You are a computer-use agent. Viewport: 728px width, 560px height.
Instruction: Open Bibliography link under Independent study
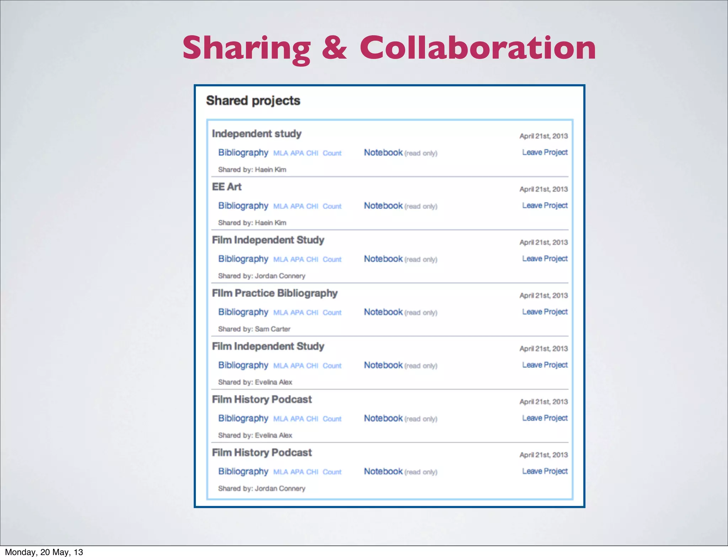[x=243, y=152]
